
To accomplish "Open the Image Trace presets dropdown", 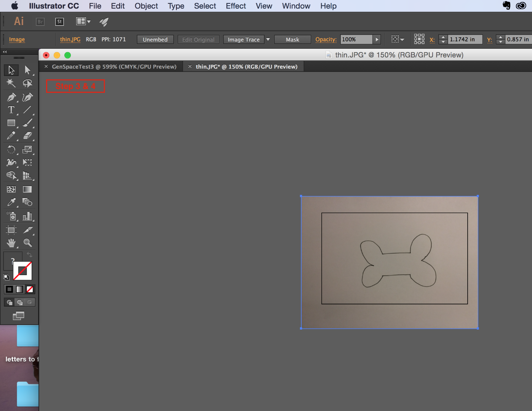I will pyautogui.click(x=268, y=39).
